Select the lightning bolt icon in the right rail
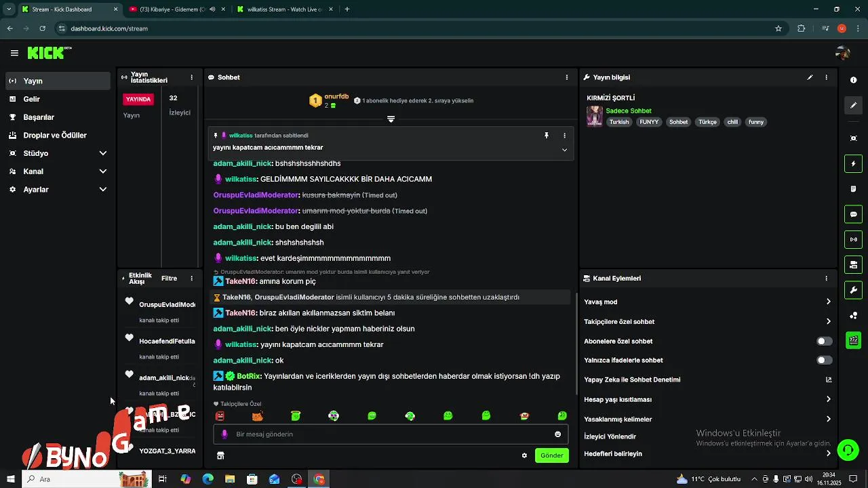 click(x=853, y=163)
